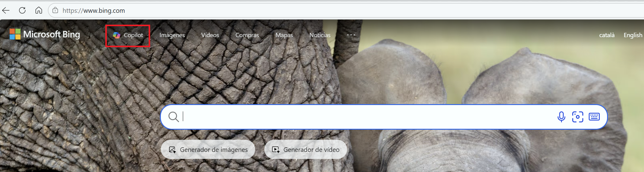Show the on-screen keyboard icon
The height and width of the screenshot is (172, 644).
(x=594, y=117)
